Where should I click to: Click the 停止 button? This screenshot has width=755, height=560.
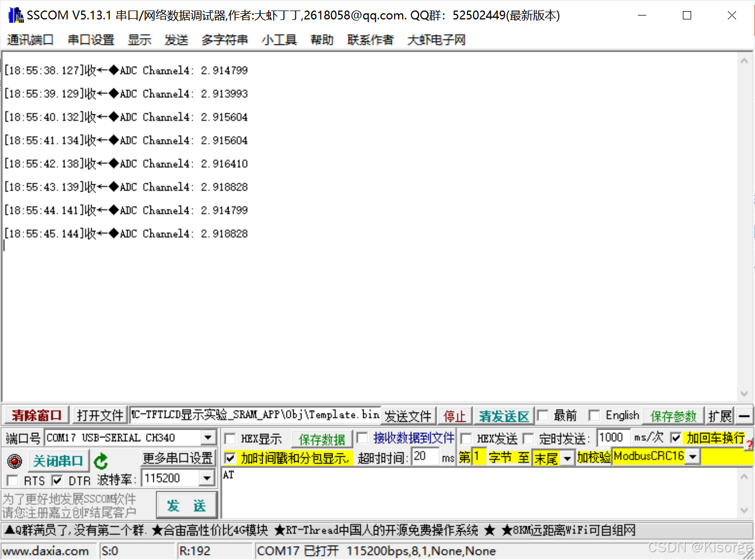455,416
